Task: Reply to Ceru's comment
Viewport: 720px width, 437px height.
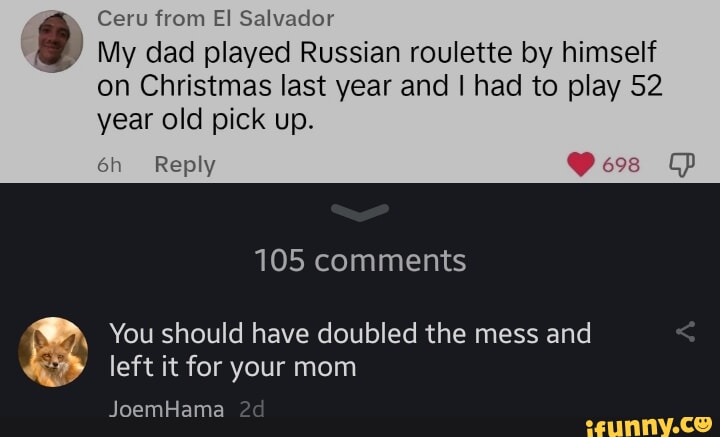Action: point(185,164)
